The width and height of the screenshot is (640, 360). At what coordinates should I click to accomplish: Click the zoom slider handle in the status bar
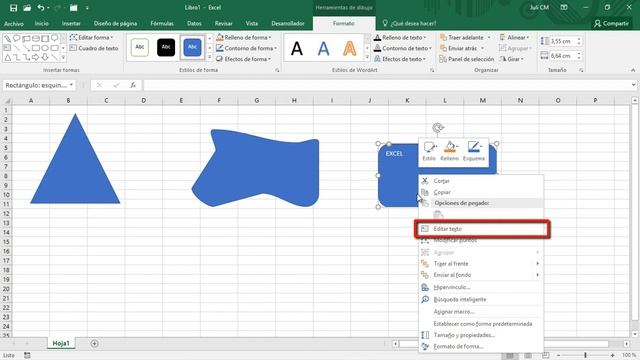(585, 356)
